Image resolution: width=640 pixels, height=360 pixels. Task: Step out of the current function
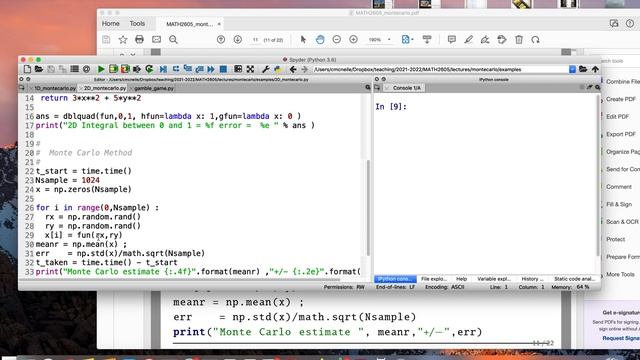199,69
